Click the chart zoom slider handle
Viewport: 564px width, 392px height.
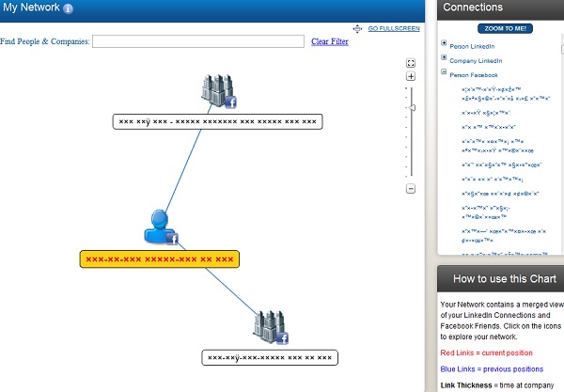coord(412,107)
